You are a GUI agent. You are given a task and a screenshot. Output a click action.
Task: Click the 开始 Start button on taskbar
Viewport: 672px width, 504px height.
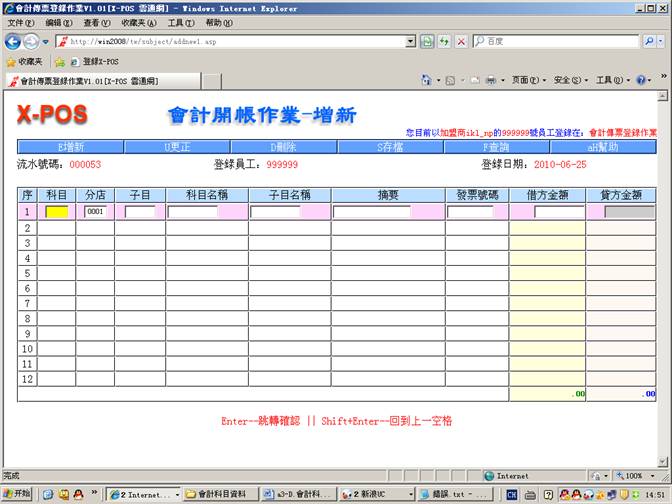pyautogui.click(x=17, y=494)
